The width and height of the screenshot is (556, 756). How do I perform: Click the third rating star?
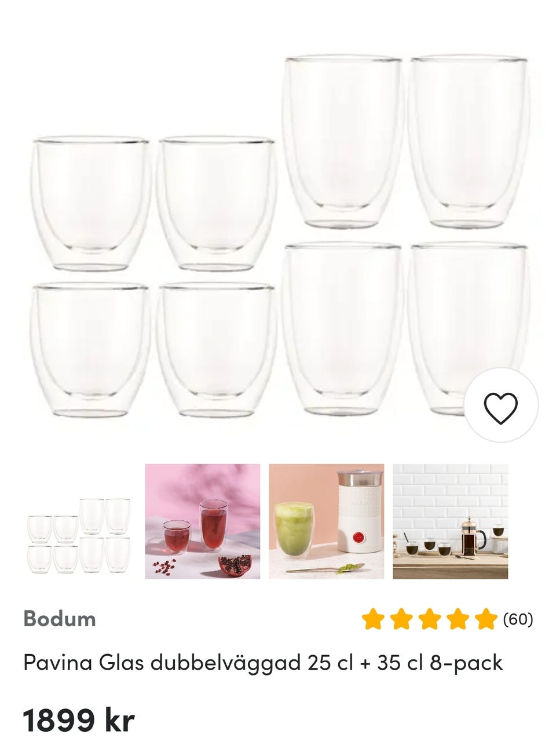430,619
